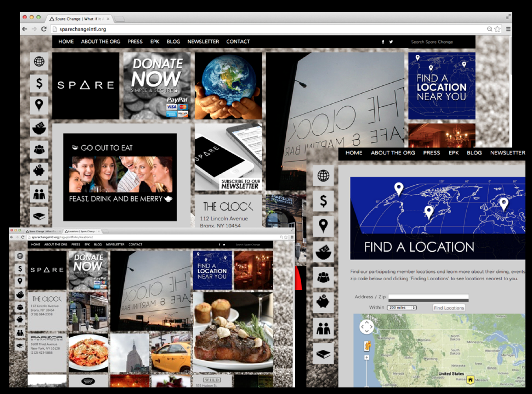Open the 'Subscribe to our Newsletter' phone tile
The height and width of the screenshot is (394, 532).
pyautogui.click(x=228, y=157)
